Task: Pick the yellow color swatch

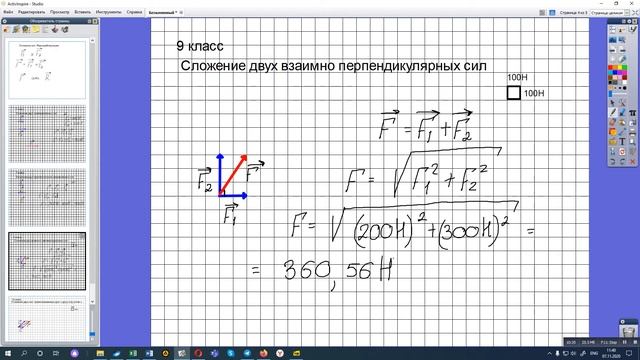Action: click(620, 67)
